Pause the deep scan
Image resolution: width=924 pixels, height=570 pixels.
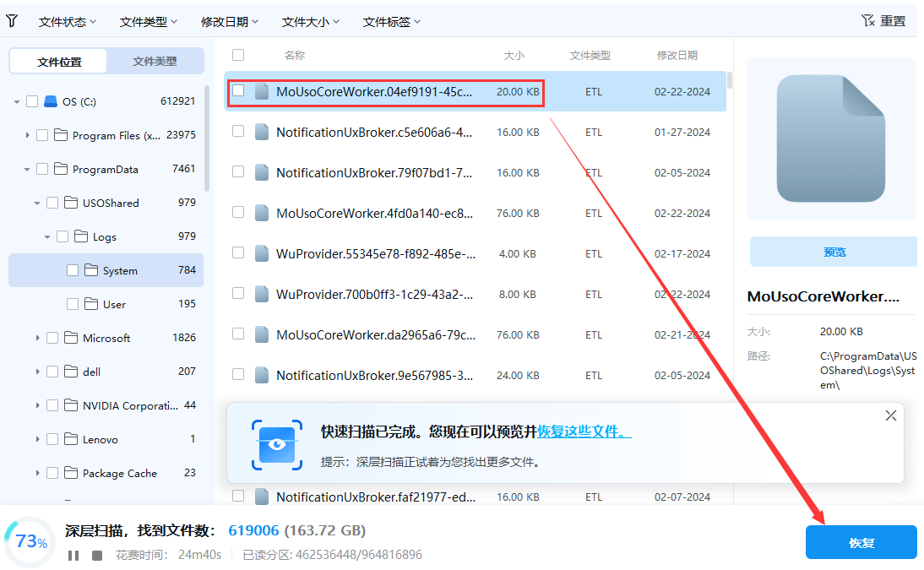[73, 555]
